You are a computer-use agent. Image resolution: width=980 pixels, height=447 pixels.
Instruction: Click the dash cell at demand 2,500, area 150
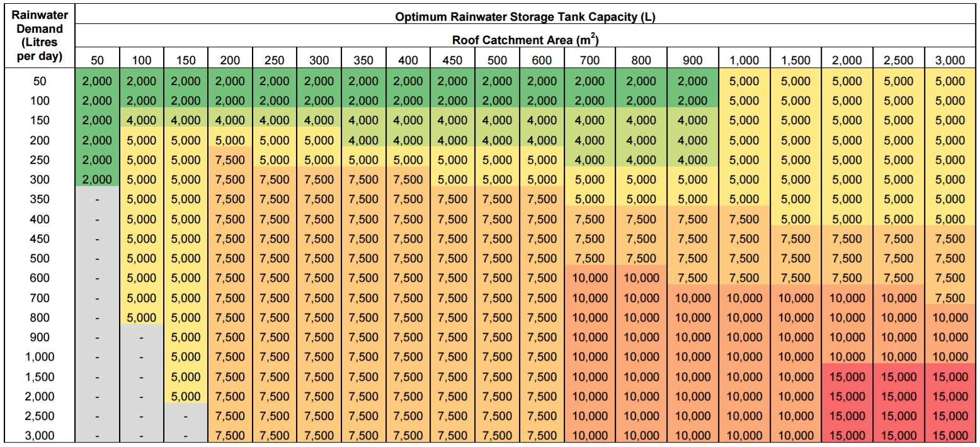(186, 416)
